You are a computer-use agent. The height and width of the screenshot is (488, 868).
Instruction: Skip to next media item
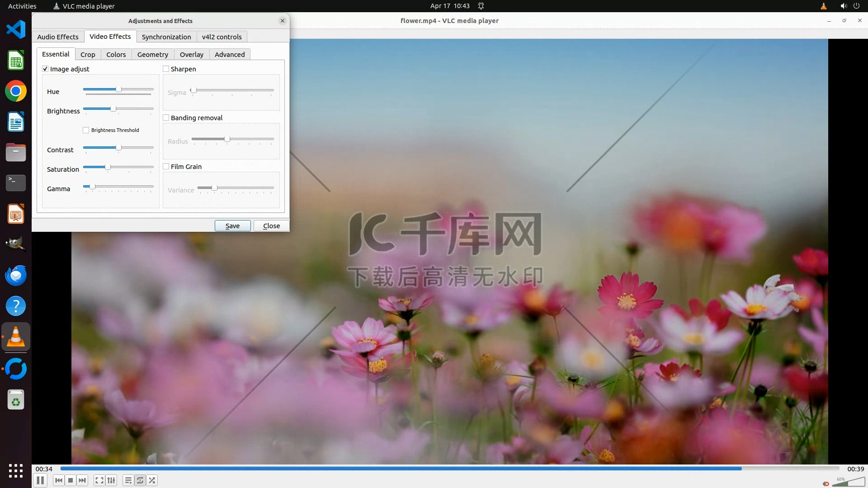coord(82,480)
